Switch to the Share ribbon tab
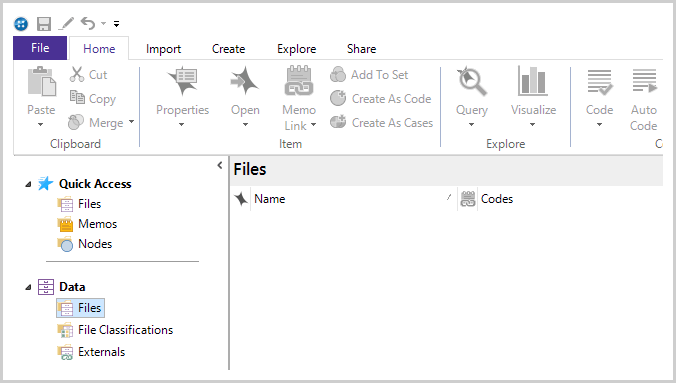This screenshot has height=383, width=676. pyautogui.click(x=361, y=49)
